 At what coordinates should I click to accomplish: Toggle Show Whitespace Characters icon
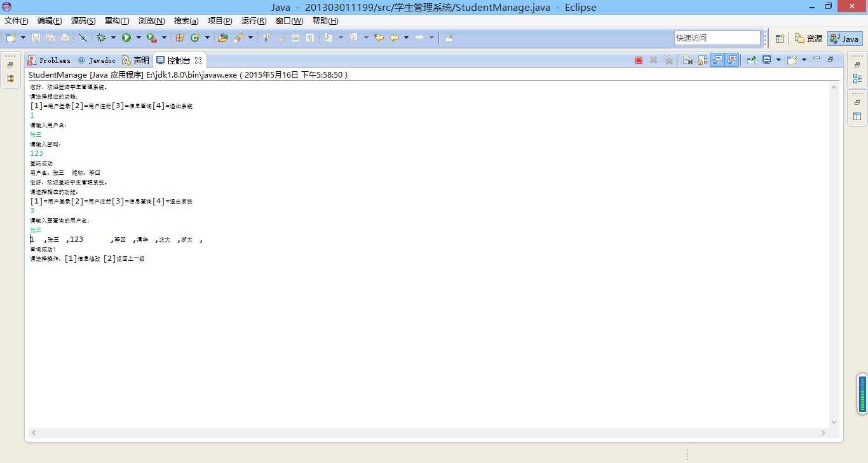(x=311, y=38)
